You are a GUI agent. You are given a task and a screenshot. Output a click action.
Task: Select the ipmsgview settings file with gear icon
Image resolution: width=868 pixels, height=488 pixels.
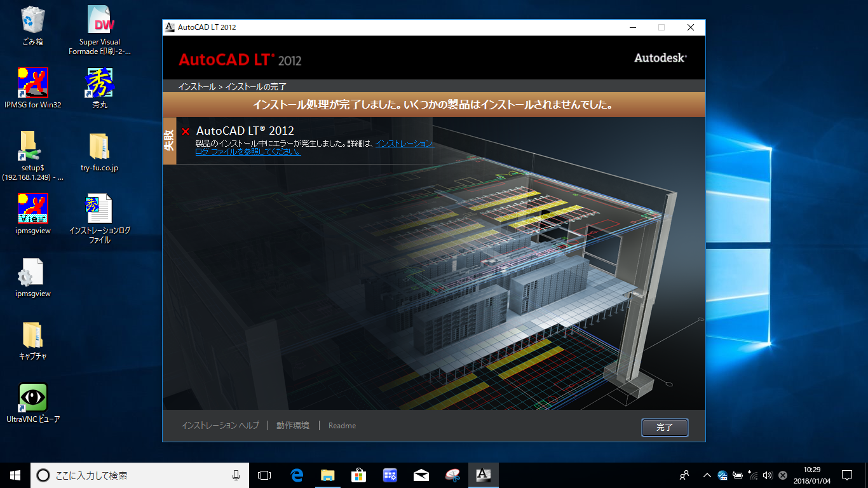(32, 277)
